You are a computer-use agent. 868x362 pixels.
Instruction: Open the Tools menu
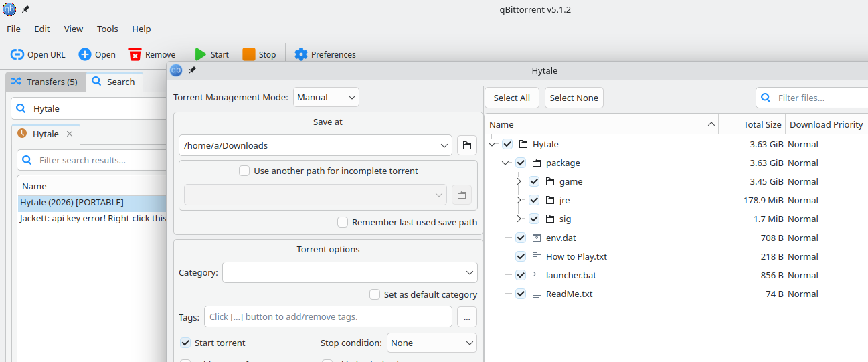[107, 29]
